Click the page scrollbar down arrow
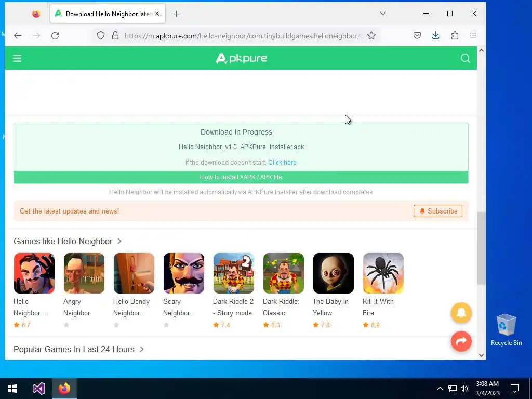 (x=481, y=355)
